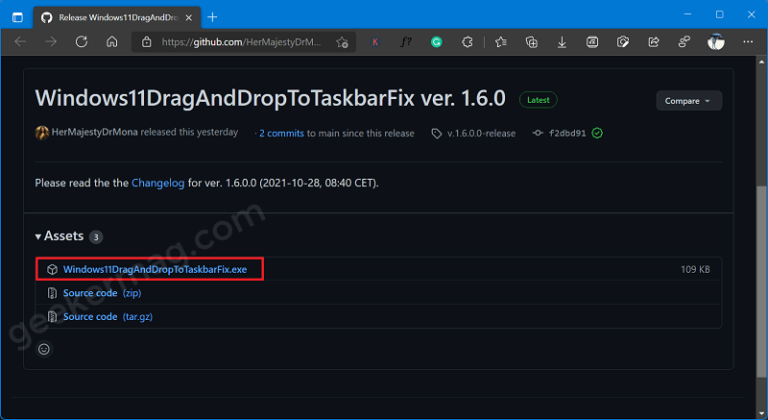The width and height of the screenshot is (768, 420).
Task: Go to the browser home page
Action: (x=112, y=42)
